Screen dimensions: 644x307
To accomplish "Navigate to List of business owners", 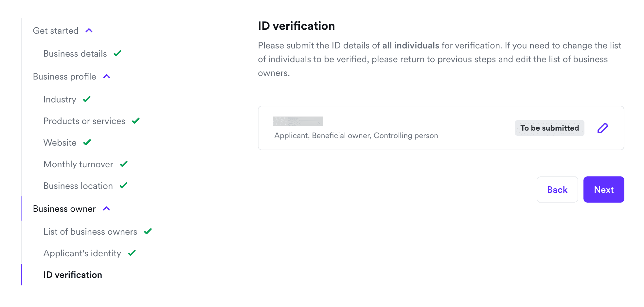I will (90, 232).
